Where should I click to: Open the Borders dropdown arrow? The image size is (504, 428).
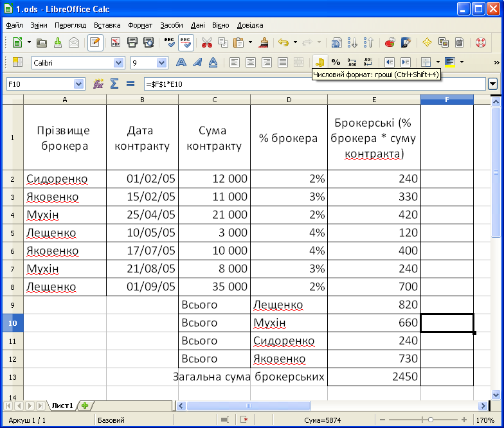click(x=438, y=62)
